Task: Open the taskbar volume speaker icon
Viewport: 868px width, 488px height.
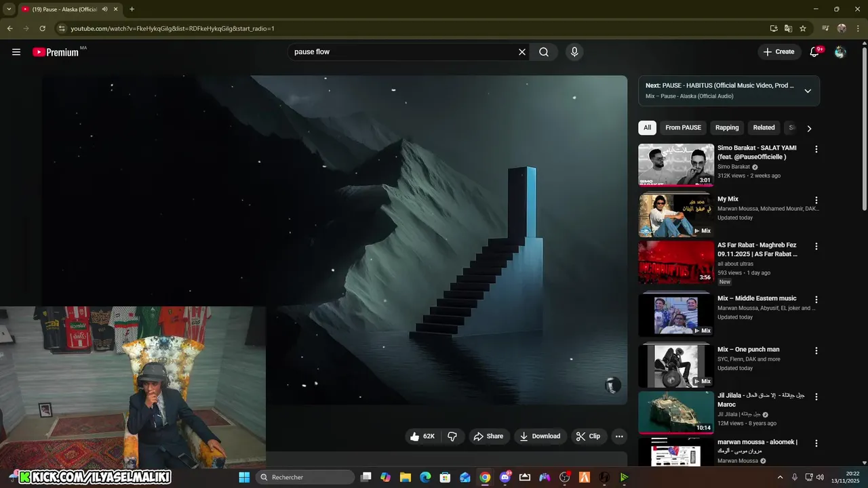Action: 820,477
